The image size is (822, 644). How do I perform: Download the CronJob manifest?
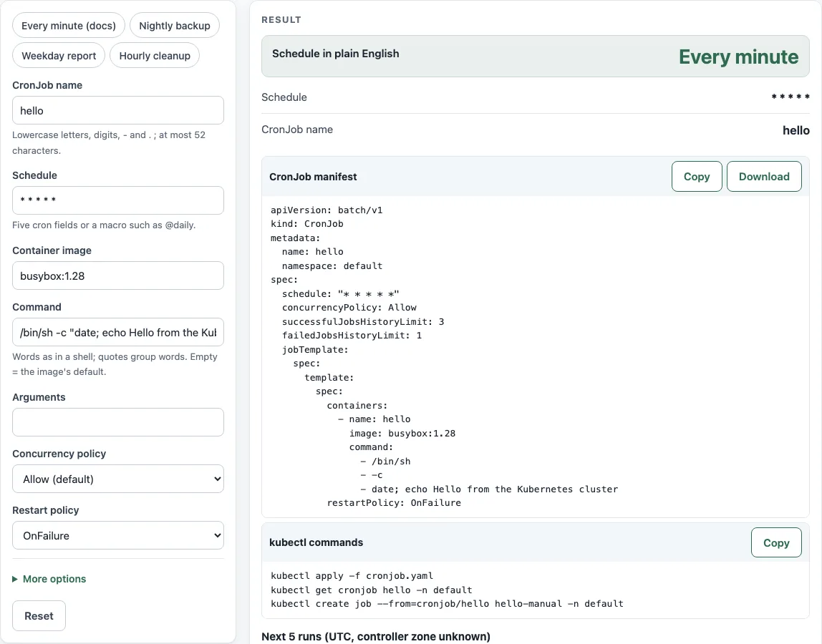point(764,177)
